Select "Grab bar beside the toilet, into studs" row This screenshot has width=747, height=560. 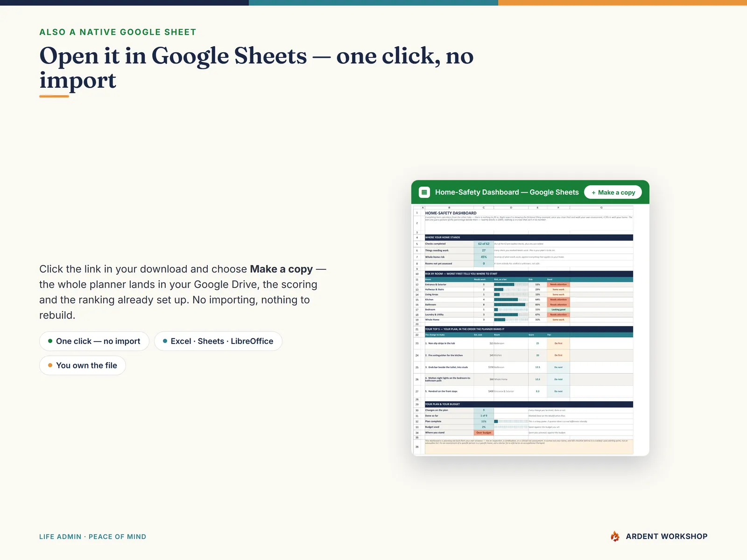tap(529, 367)
